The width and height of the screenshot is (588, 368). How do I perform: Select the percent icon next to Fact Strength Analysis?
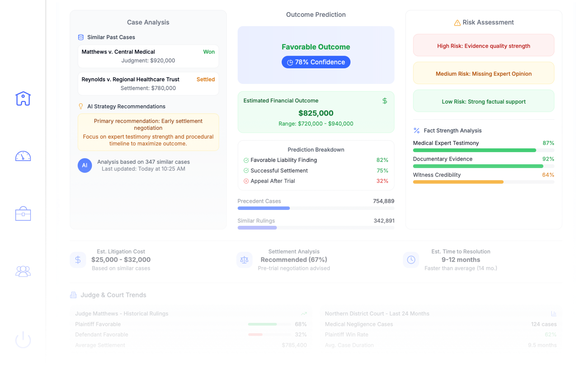point(416,130)
